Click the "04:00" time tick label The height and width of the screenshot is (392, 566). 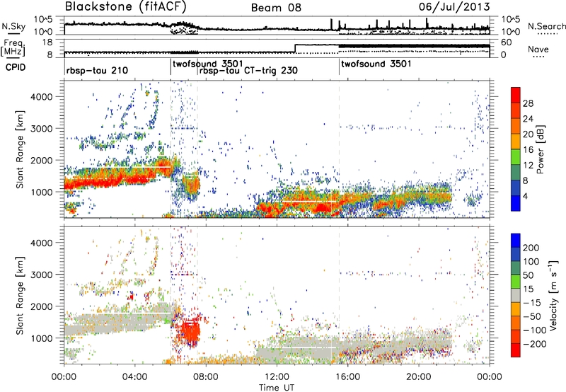coord(135,377)
